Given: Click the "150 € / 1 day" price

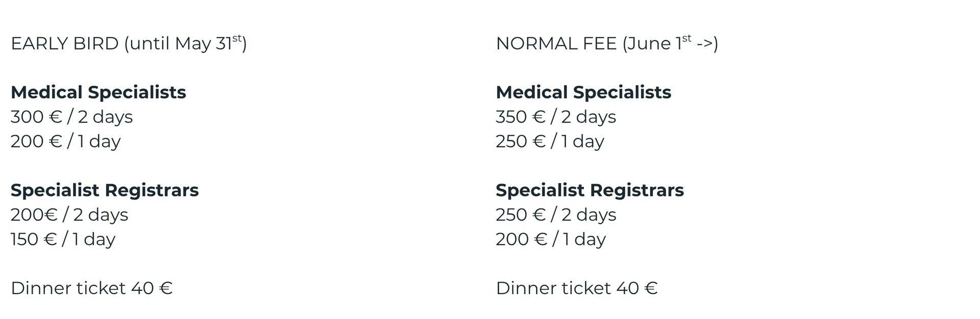Looking at the screenshot, I should [63, 239].
